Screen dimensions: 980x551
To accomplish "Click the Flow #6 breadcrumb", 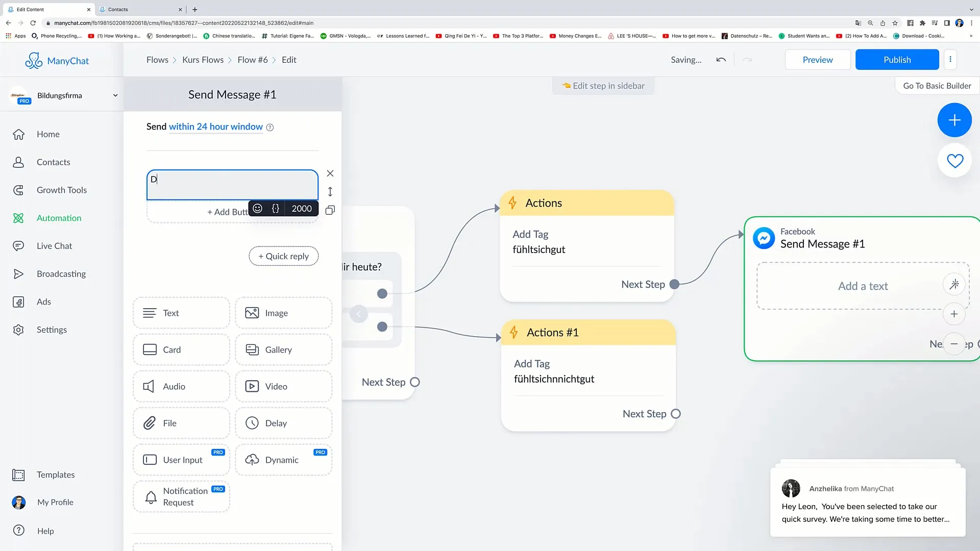I will point(252,60).
